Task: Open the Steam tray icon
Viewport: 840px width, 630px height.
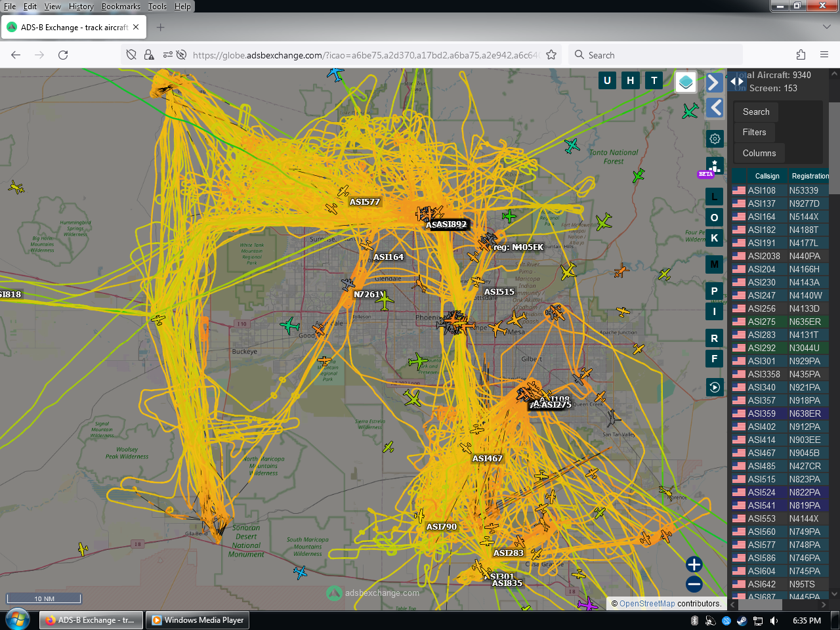Action: [x=742, y=621]
